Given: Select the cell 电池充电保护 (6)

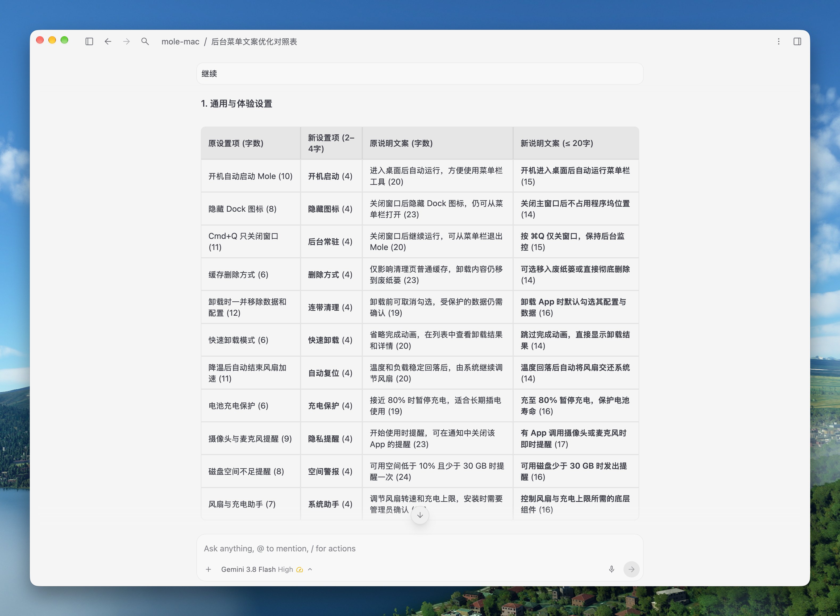Looking at the screenshot, I should tap(251, 406).
